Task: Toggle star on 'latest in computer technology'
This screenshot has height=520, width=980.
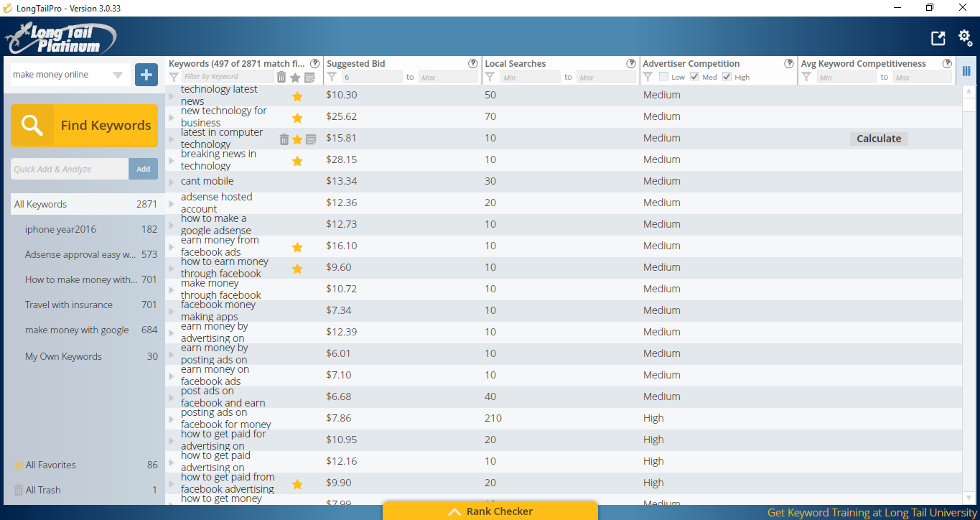Action: pos(297,139)
